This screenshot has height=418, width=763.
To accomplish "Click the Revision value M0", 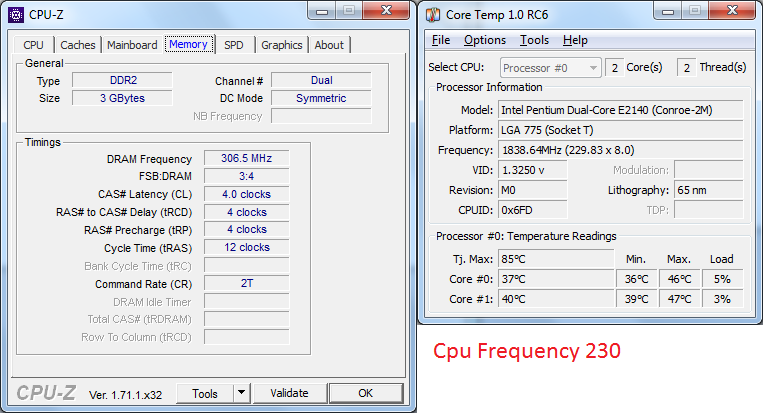I will [533, 190].
